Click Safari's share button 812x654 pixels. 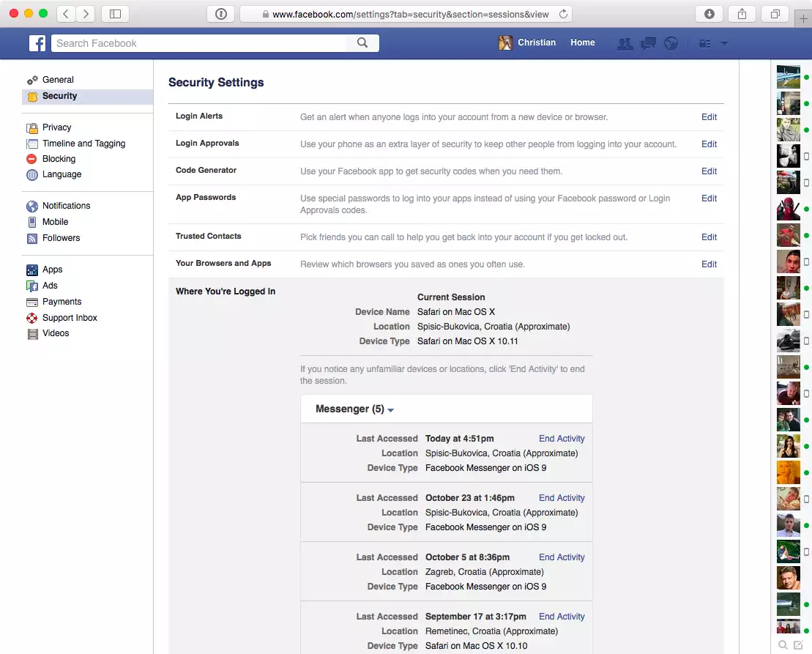pyautogui.click(x=742, y=14)
